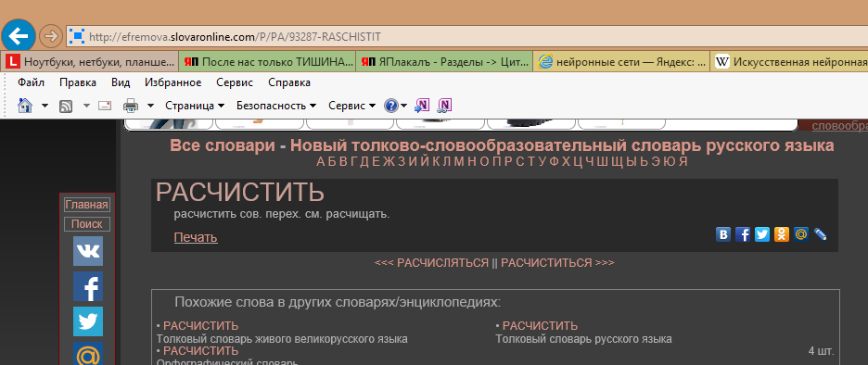Expand the Print dropdown arrow
Image resolution: width=868 pixels, height=365 pixels.
(x=150, y=106)
